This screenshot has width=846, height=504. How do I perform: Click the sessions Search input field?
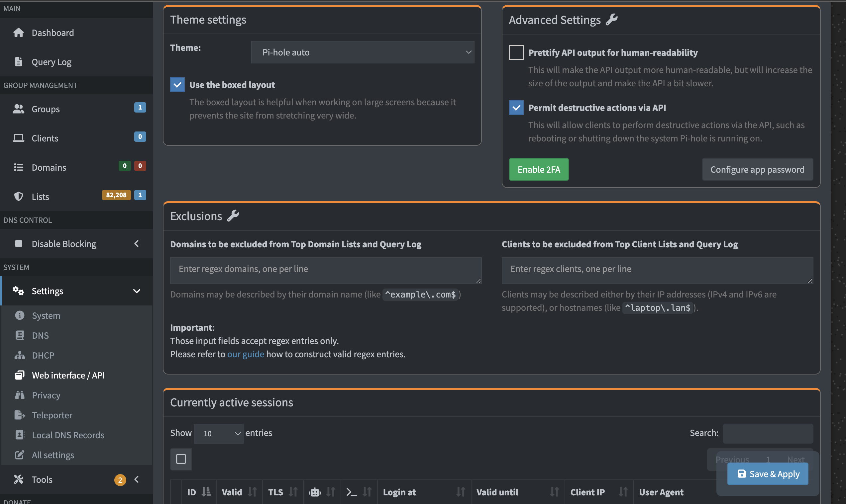click(x=768, y=433)
